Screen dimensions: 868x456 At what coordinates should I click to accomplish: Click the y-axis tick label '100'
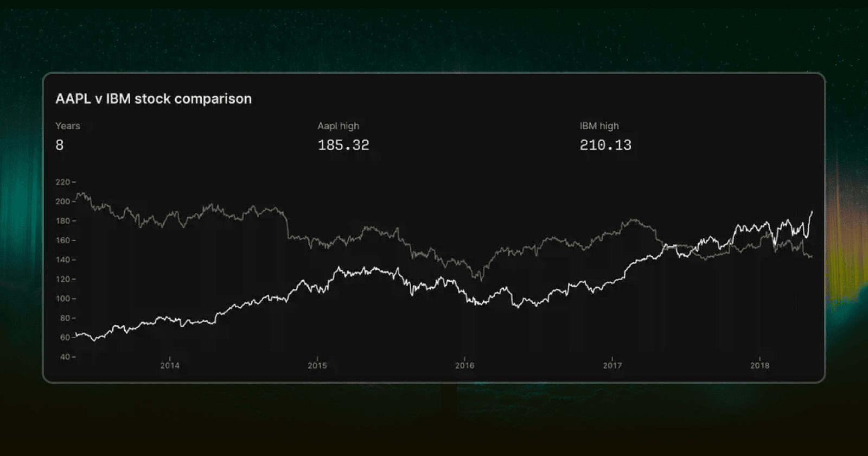pyautogui.click(x=63, y=299)
